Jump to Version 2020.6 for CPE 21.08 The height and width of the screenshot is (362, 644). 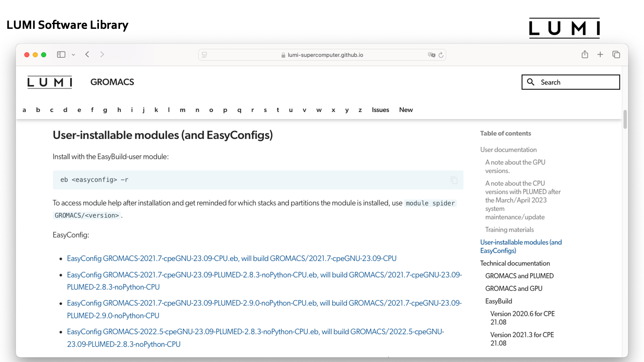point(522,318)
